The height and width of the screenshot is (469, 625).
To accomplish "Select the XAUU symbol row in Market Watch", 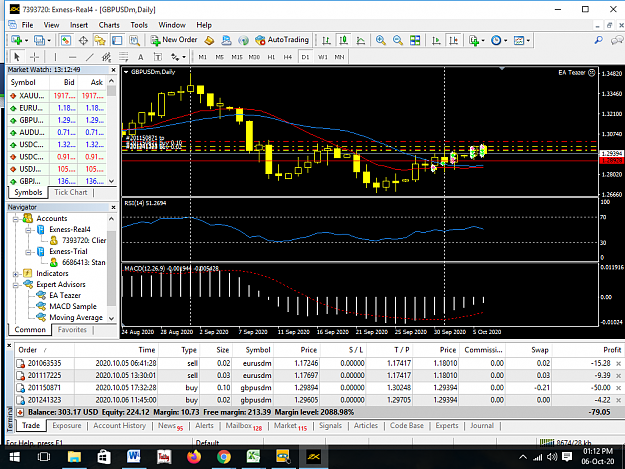I will coord(57,96).
